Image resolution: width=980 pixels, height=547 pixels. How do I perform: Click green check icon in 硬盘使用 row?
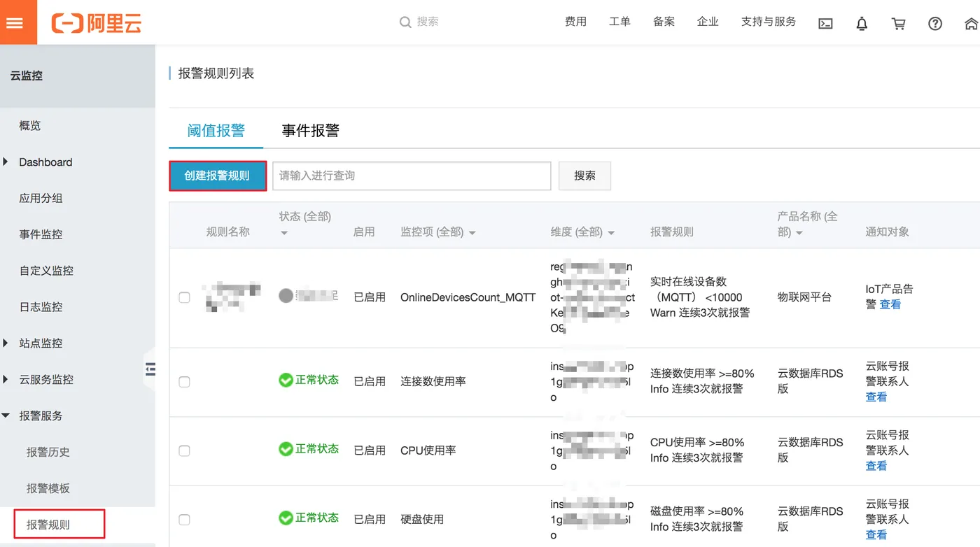286,518
